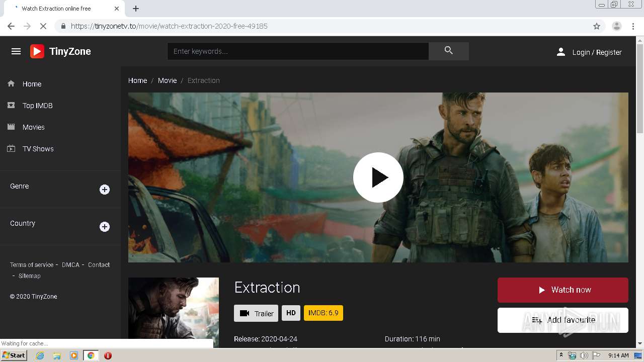Click the red Opera taskbar icon
The width and height of the screenshot is (644, 362).
(108, 355)
